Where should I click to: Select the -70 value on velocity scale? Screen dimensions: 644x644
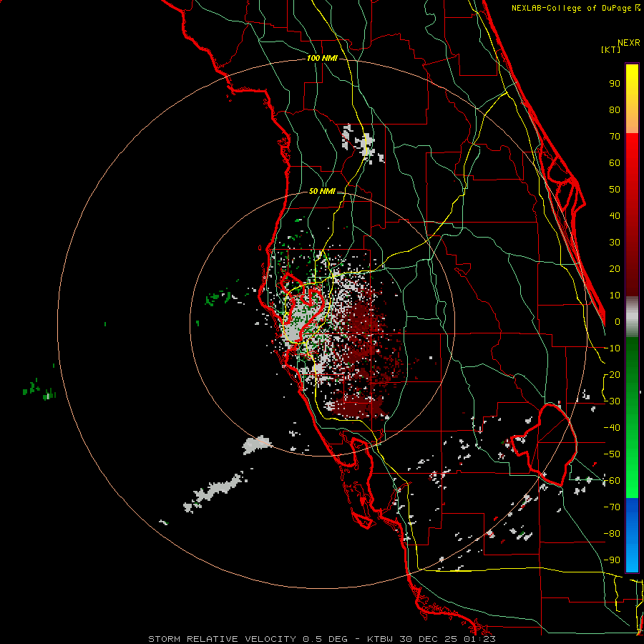tap(613, 507)
